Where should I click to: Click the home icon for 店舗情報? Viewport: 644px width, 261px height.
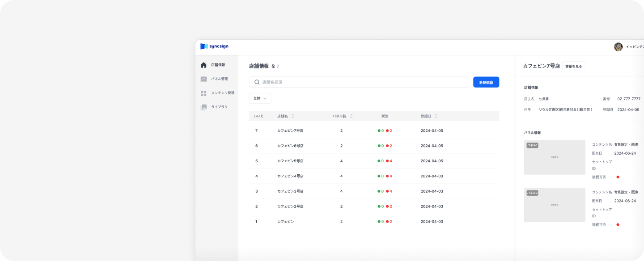204,65
